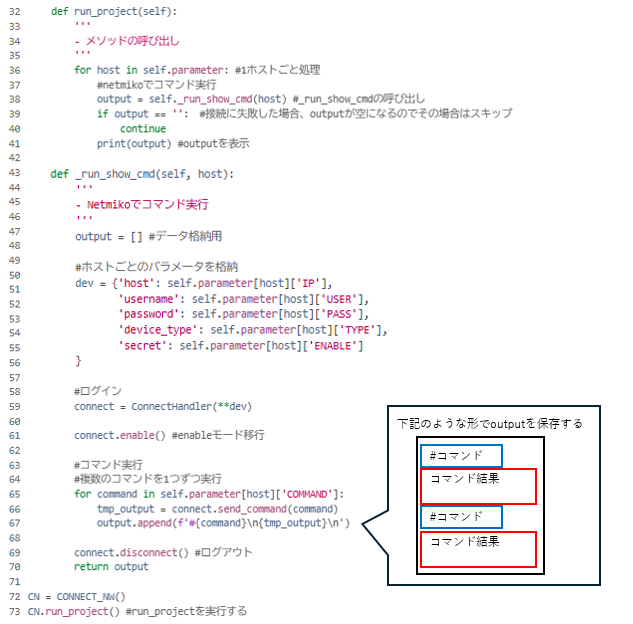The width and height of the screenshot is (633, 624).
Task: Click the upper red コマンド結果 box
Action: tap(479, 486)
